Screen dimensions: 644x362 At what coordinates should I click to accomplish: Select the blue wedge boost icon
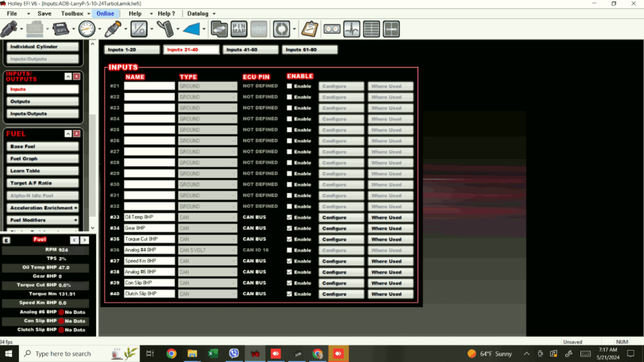(x=191, y=29)
